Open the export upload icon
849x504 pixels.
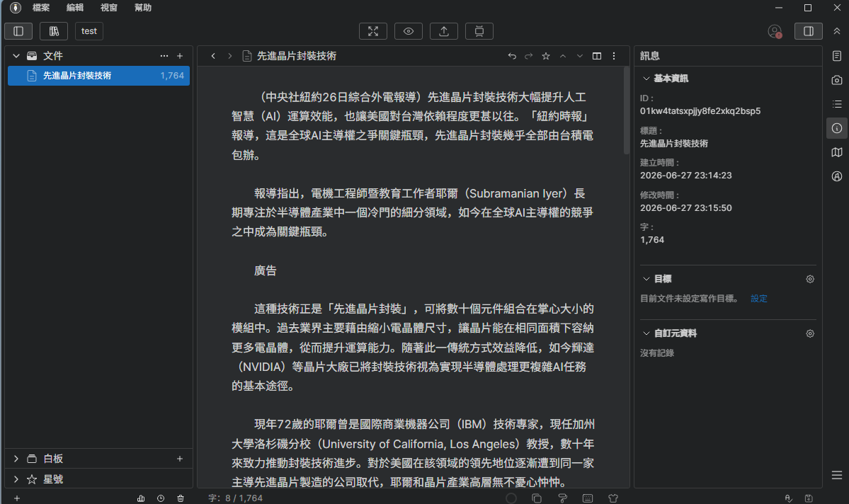pos(444,31)
